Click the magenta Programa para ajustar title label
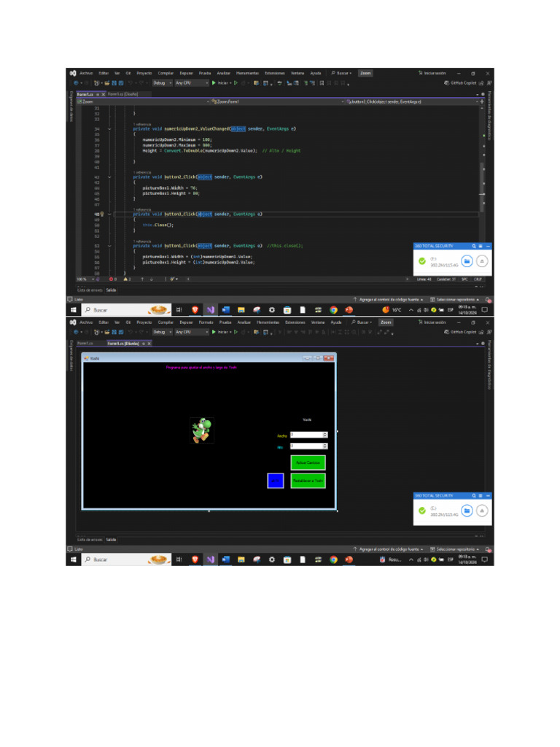560x747 pixels. (201, 368)
